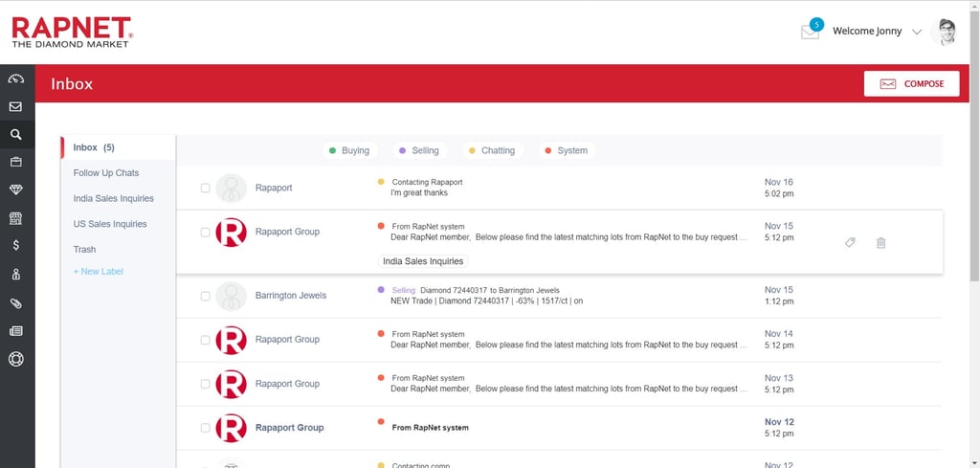Click the lifebuoy support icon in sidebar
This screenshot has width=980, height=468.
pos(16,360)
